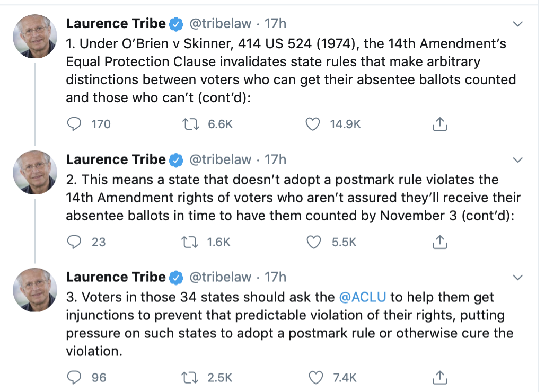The image size is (545, 392).
Task: Share the first tweet about Equal Protection
Action: click(x=439, y=124)
